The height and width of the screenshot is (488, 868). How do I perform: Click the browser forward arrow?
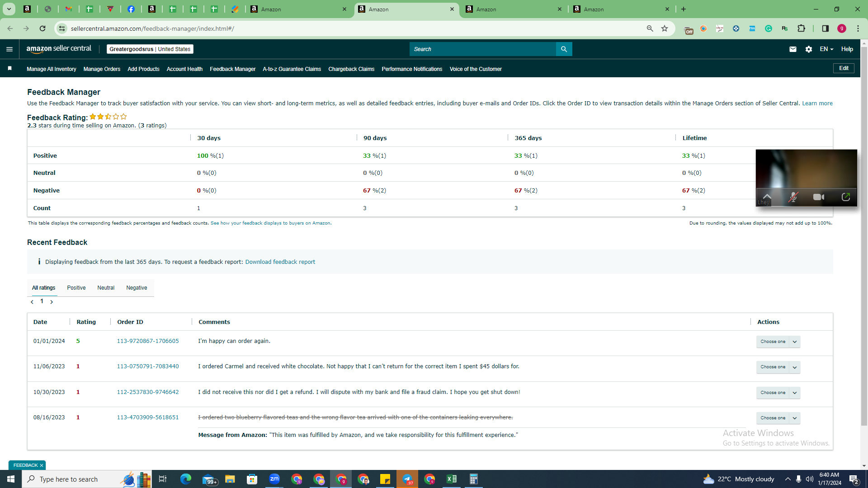click(26, 28)
